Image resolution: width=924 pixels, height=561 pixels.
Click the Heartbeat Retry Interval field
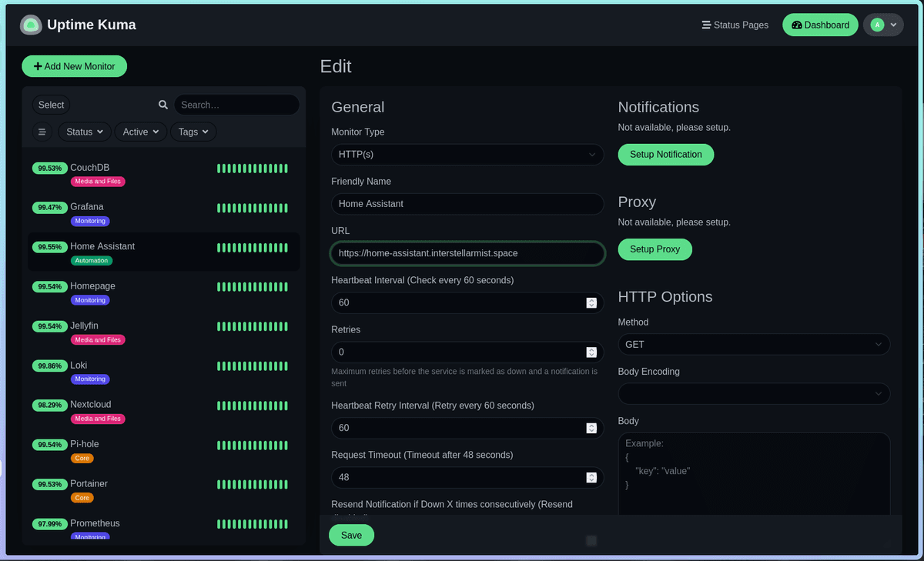pos(467,428)
